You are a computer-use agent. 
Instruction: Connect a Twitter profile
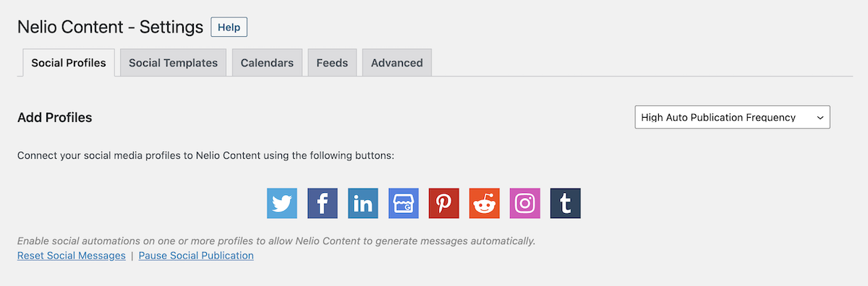282,203
